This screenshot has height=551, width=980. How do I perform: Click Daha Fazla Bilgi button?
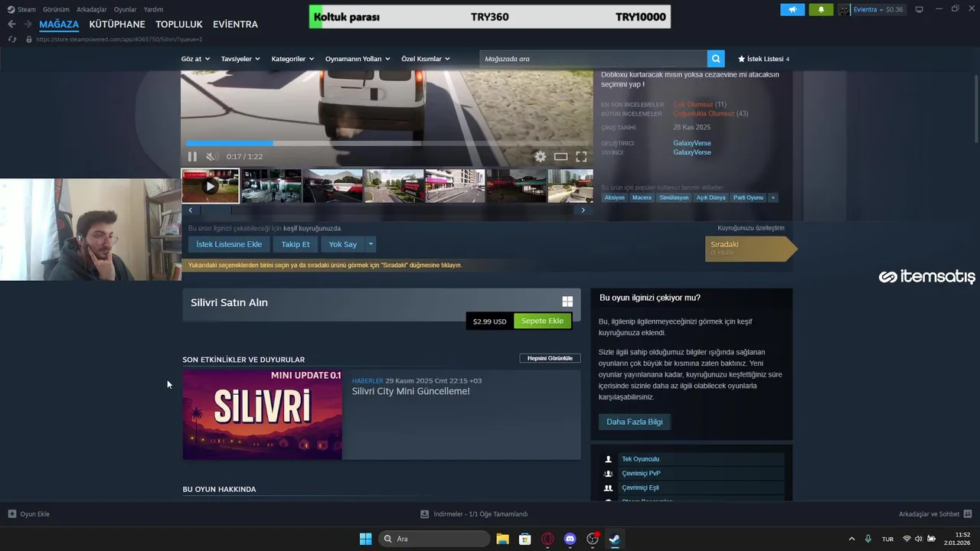tap(635, 422)
